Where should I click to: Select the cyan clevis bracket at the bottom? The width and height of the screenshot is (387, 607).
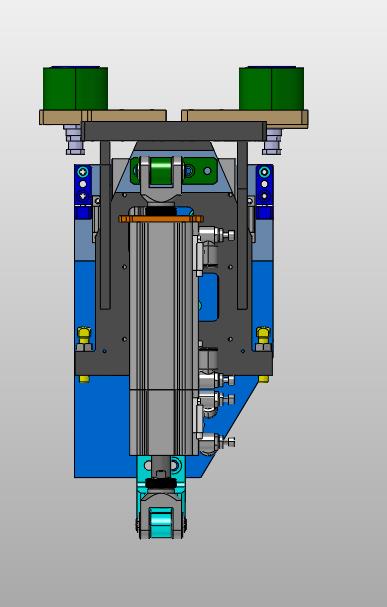pos(161,496)
